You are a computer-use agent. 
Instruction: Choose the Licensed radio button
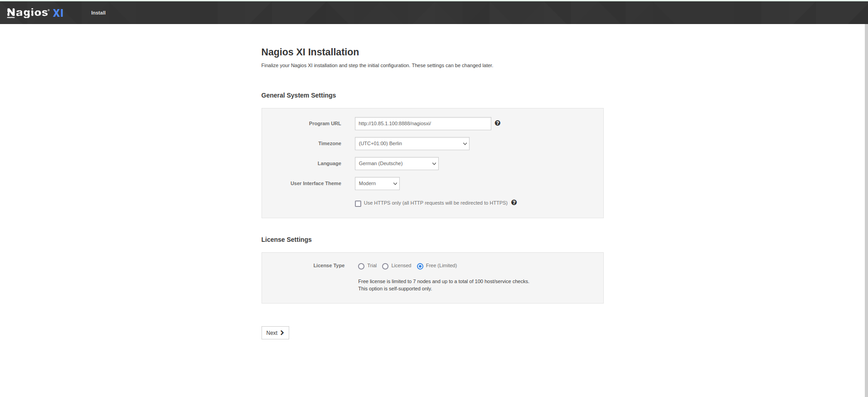(x=385, y=266)
